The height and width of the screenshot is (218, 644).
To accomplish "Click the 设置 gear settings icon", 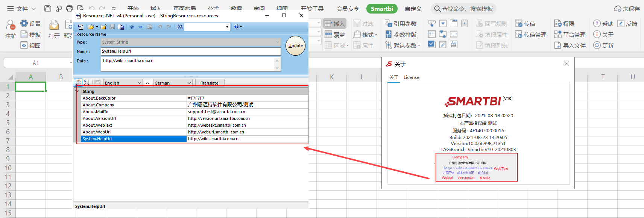I will [x=24, y=23].
